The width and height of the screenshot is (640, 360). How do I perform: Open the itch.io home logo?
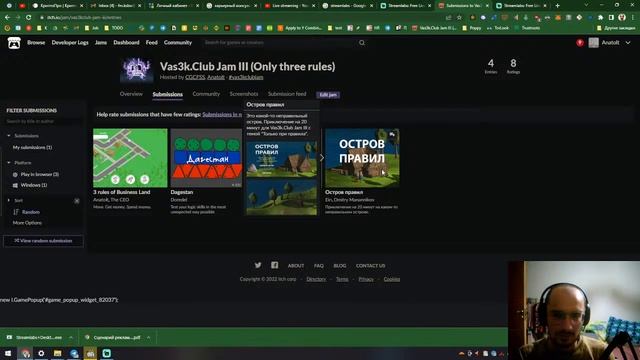pos(14,43)
